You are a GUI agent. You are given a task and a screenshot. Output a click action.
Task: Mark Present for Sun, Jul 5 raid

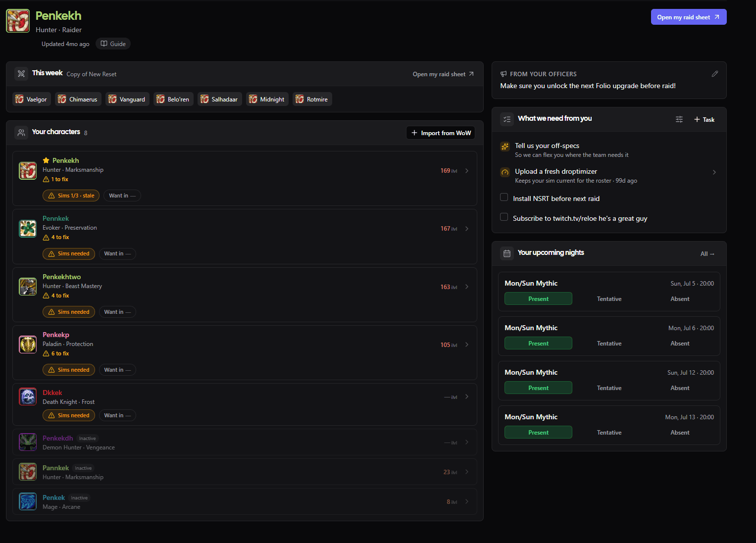click(538, 298)
